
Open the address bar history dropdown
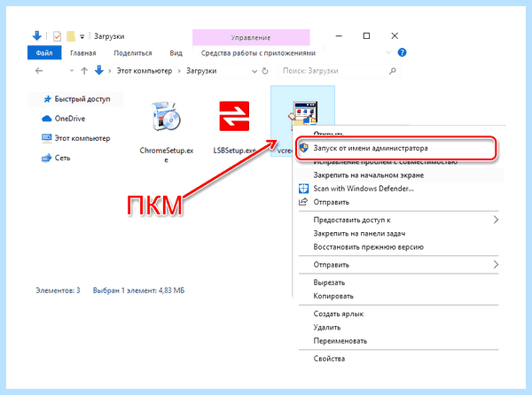(254, 71)
